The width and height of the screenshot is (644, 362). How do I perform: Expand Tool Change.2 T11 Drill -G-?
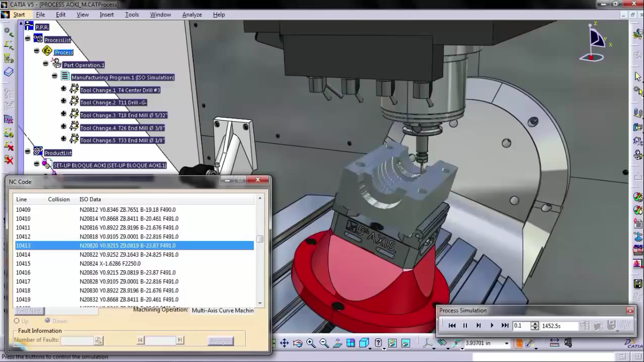click(64, 101)
